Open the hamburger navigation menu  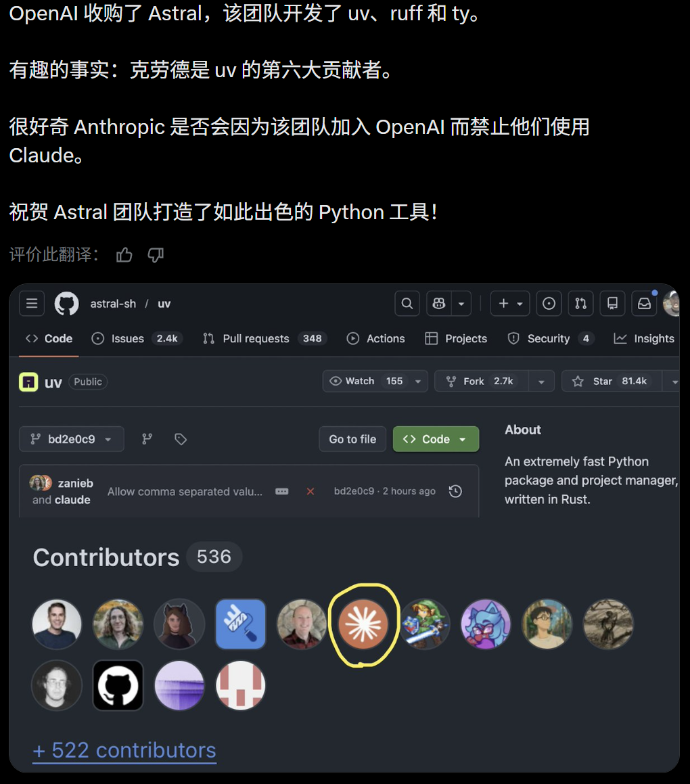32,304
